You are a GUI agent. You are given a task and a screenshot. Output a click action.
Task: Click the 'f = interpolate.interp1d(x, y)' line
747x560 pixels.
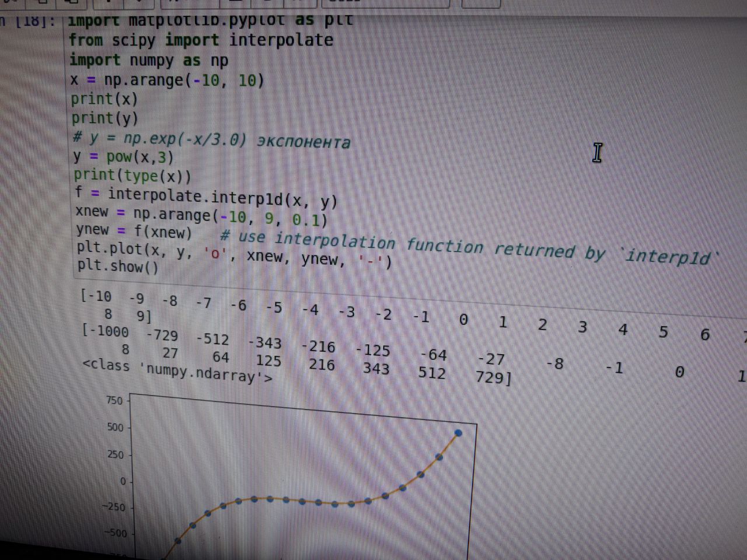(207, 198)
